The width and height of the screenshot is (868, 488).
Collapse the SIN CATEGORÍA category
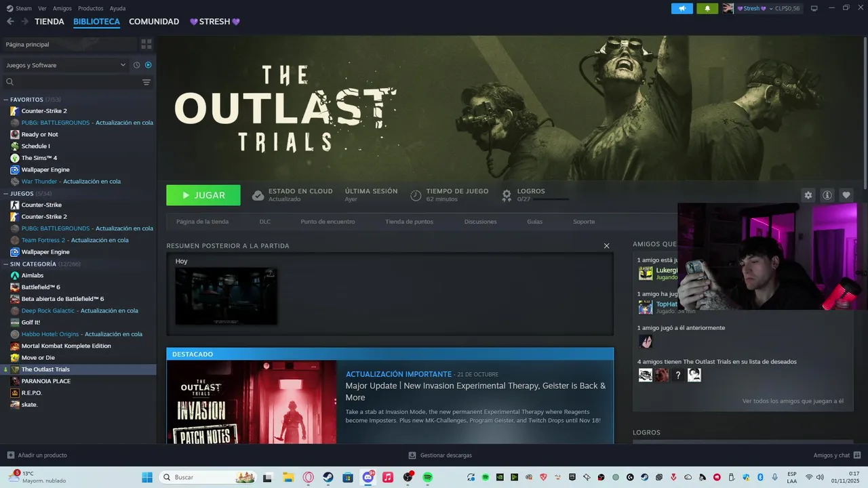(x=6, y=264)
